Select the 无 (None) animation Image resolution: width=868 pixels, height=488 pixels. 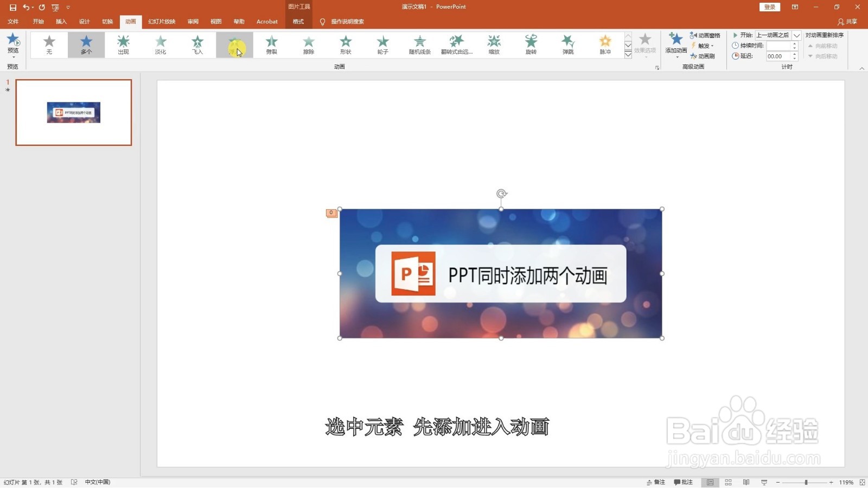tap(49, 44)
